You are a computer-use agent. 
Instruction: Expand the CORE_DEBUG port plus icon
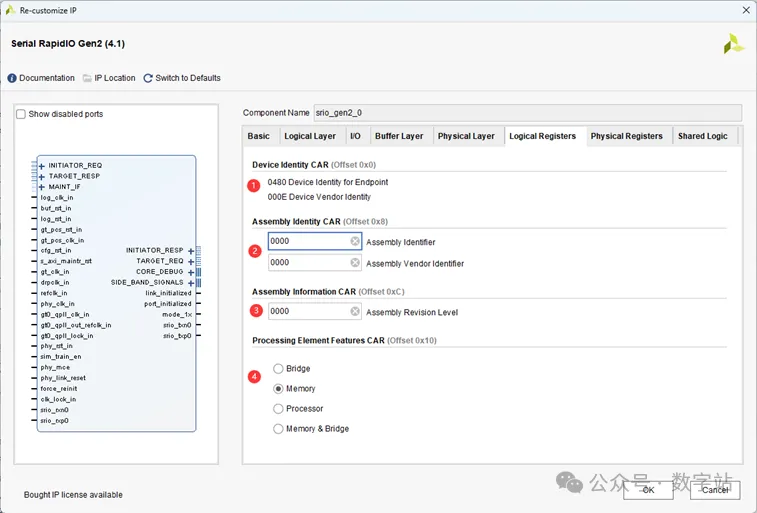click(x=191, y=272)
